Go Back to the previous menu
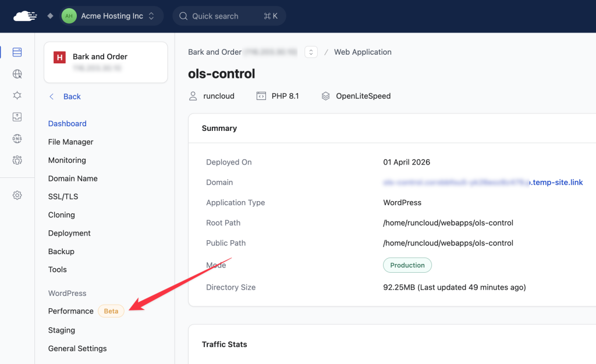 [x=72, y=97]
